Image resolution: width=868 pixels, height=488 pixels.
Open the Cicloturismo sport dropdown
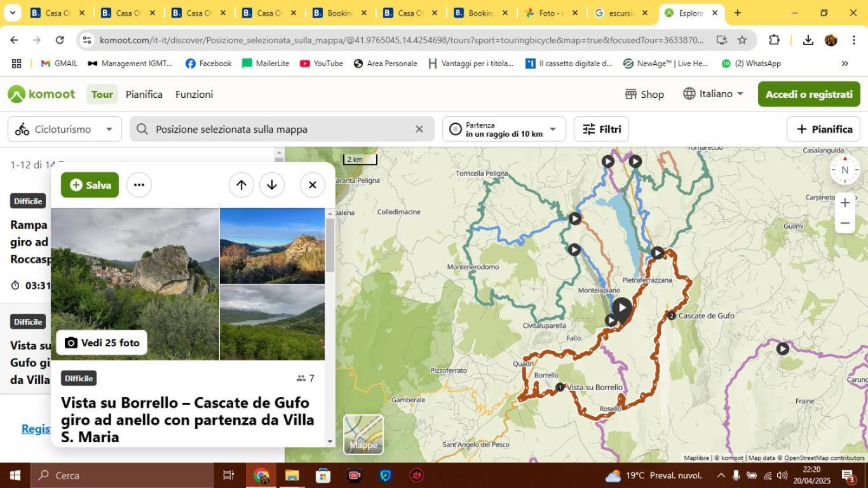(65, 129)
